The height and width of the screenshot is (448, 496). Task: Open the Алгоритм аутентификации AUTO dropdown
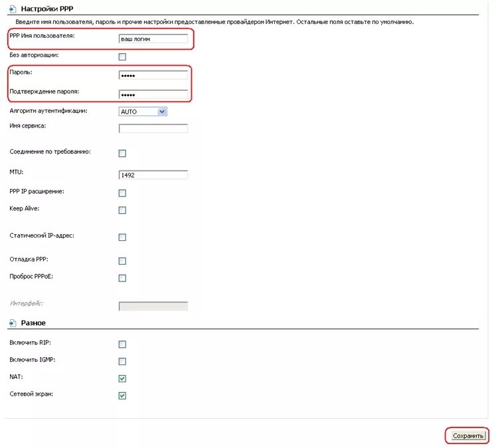[143, 112]
